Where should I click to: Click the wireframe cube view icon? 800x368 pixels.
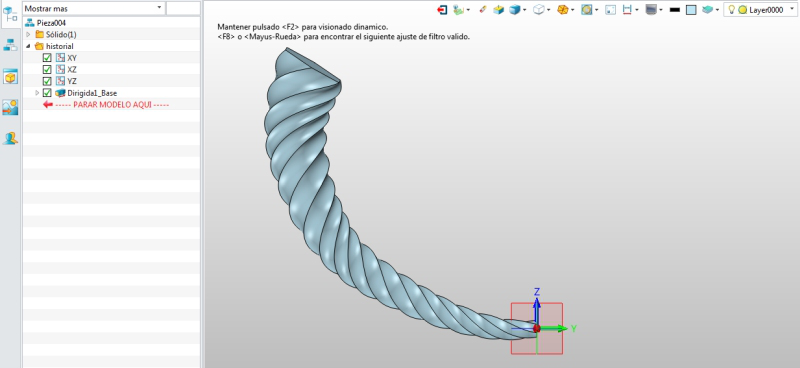(x=539, y=10)
